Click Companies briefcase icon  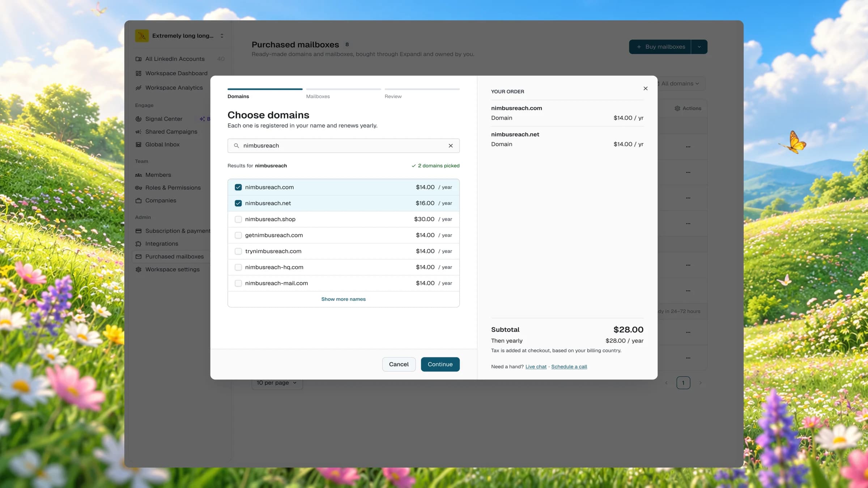pyautogui.click(x=139, y=201)
